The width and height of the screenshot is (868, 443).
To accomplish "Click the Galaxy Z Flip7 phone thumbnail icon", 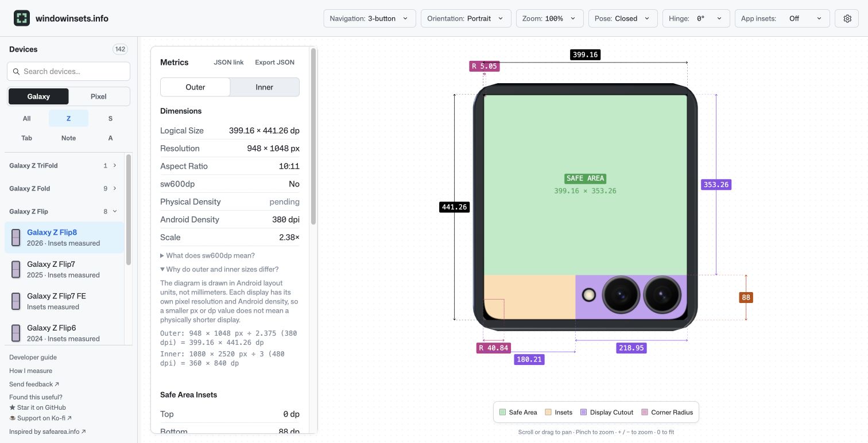I will [16, 270].
